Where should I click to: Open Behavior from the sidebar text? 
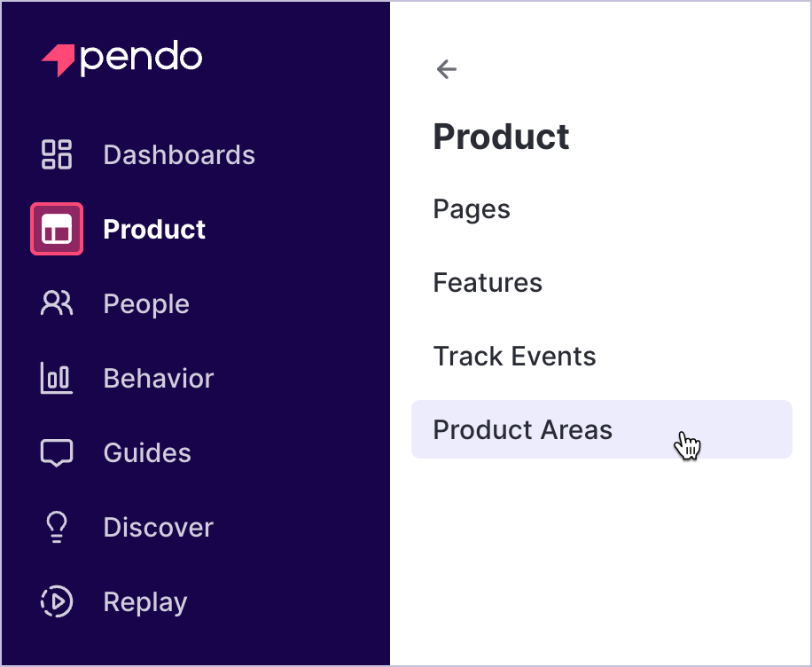pyautogui.click(x=158, y=378)
